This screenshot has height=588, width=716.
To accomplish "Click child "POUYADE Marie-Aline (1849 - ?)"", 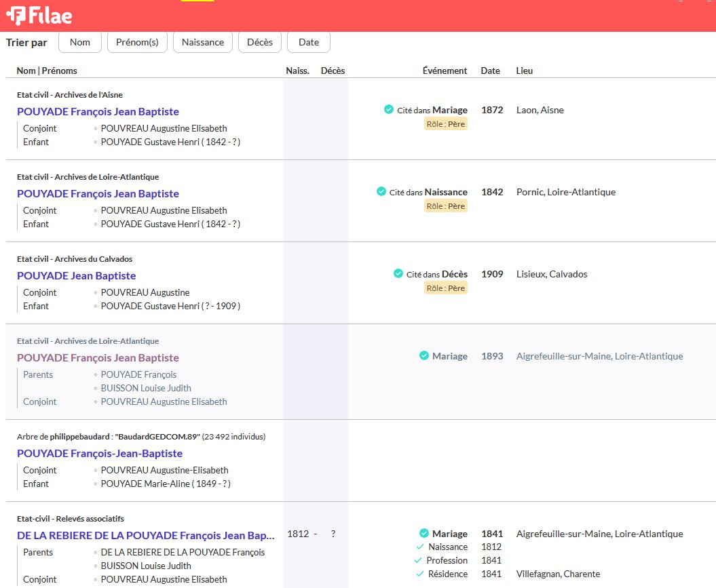I will (166, 484).
